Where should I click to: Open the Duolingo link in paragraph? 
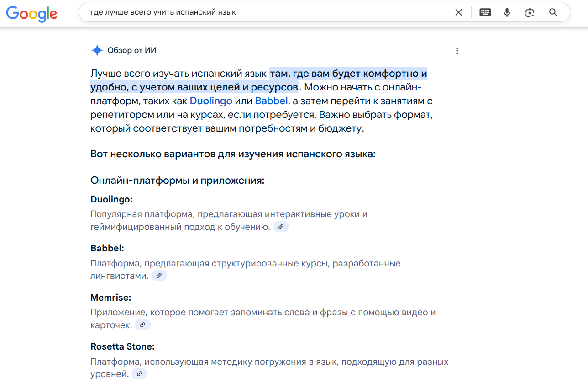pos(211,101)
